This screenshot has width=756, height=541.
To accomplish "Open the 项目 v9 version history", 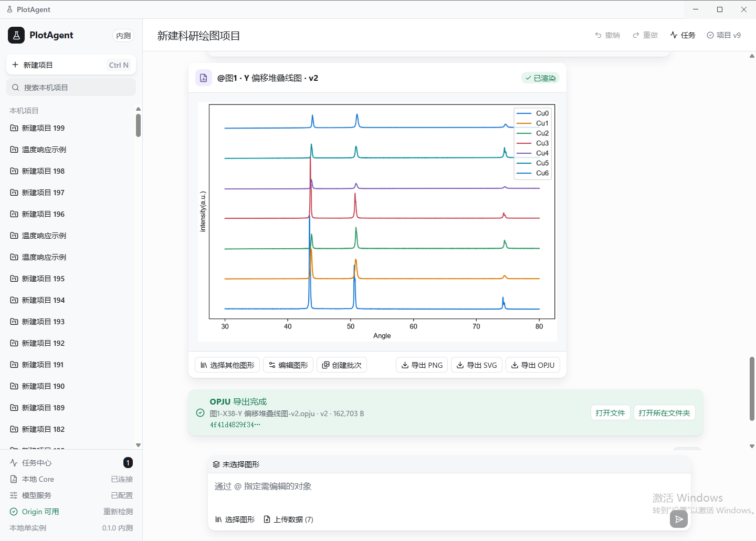I will (x=723, y=35).
